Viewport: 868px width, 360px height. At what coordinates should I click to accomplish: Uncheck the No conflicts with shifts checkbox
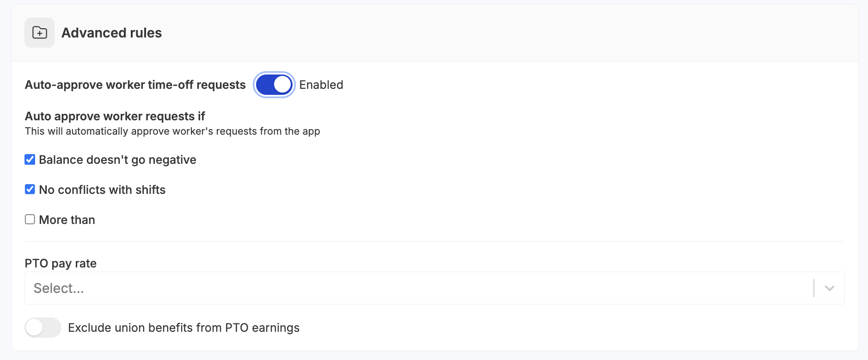[x=30, y=189]
